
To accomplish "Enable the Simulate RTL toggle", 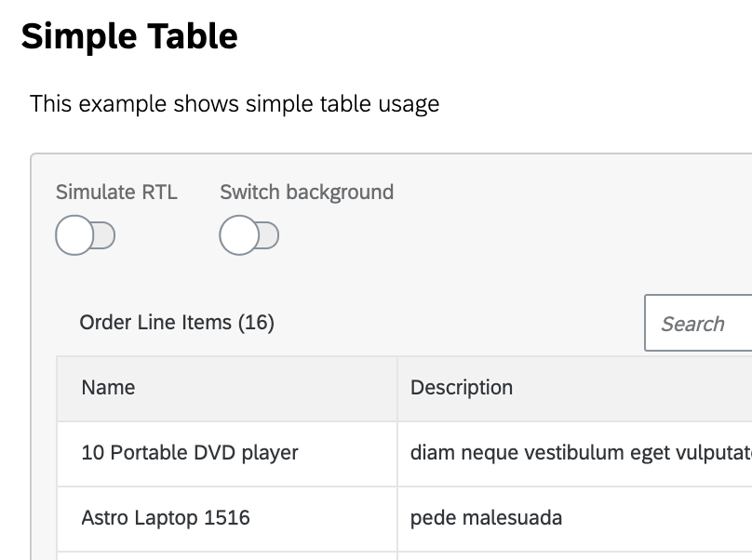I will click(x=86, y=235).
